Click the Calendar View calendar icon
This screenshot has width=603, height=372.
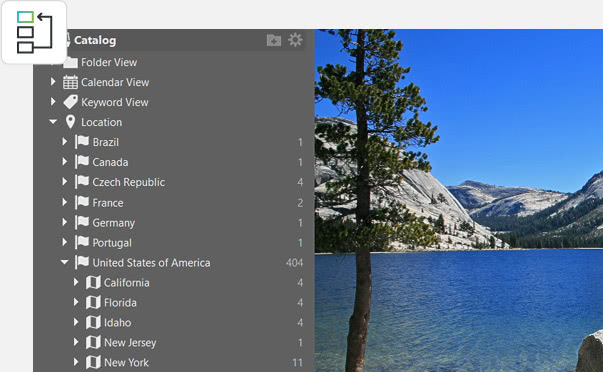tap(70, 82)
